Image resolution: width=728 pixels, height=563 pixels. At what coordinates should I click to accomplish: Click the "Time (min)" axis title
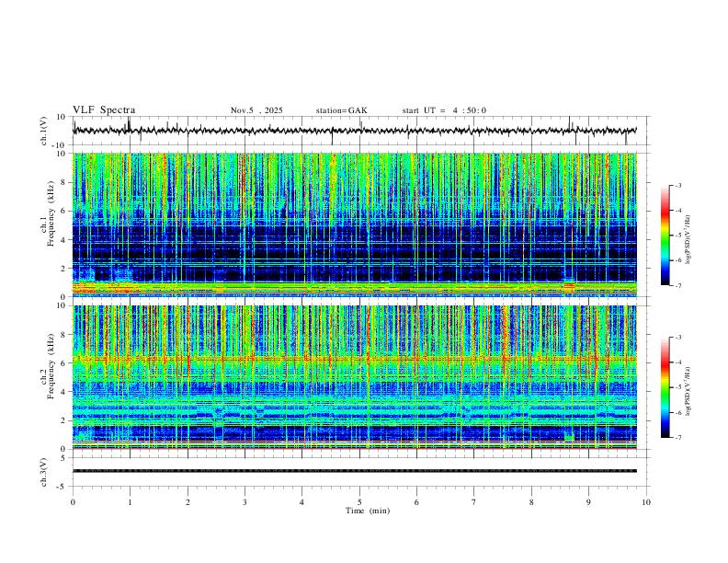pos(368,511)
